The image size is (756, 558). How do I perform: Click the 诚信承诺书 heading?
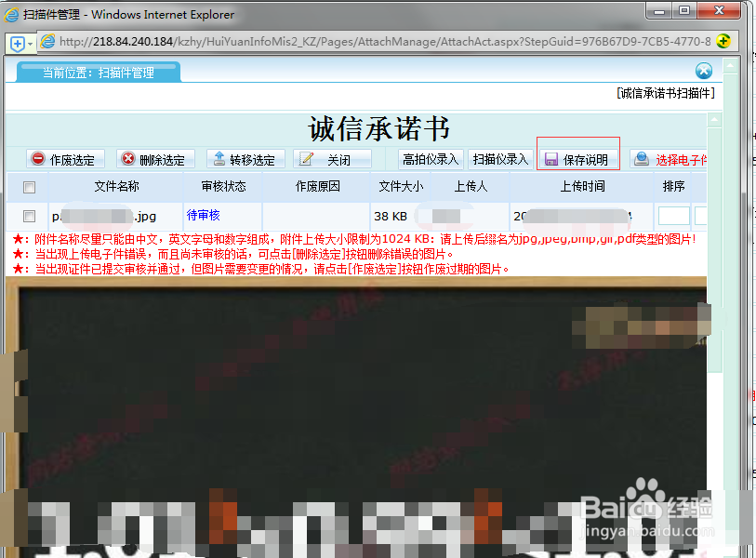(379, 128)
